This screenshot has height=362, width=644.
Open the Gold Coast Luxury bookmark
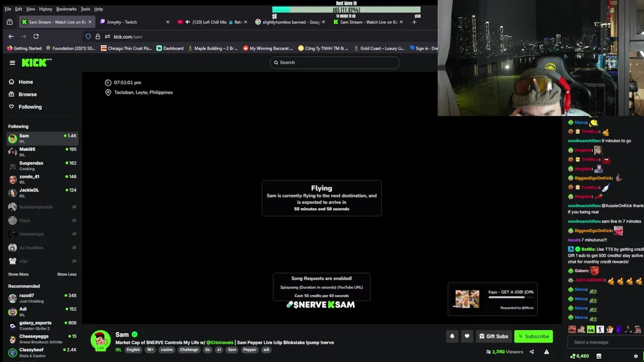click(379, 48)
